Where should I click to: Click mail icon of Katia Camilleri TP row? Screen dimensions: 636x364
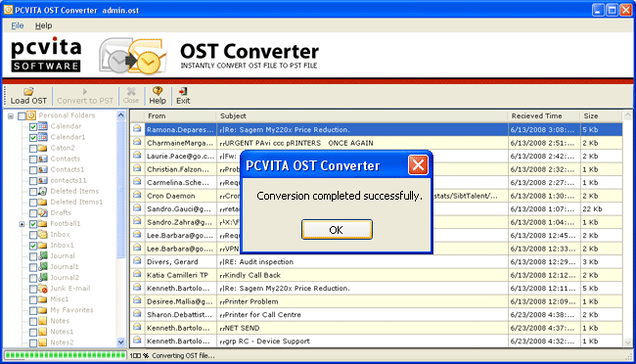pos(137,274)
